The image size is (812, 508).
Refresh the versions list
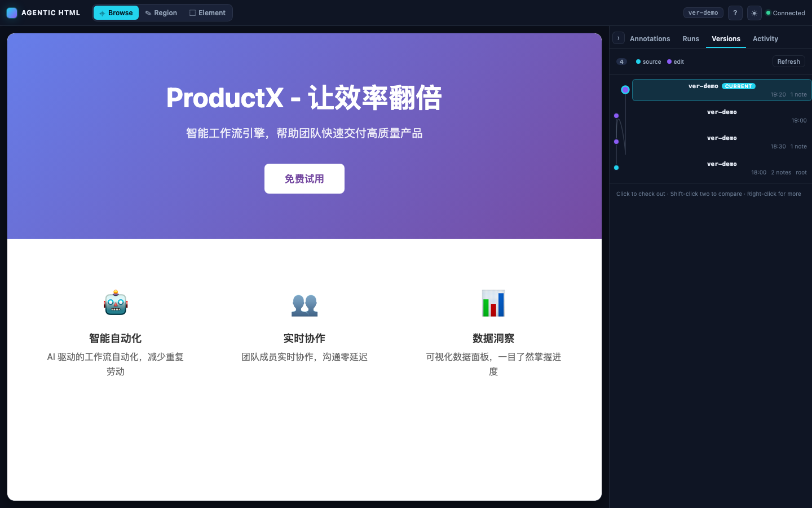coord(788,62)
